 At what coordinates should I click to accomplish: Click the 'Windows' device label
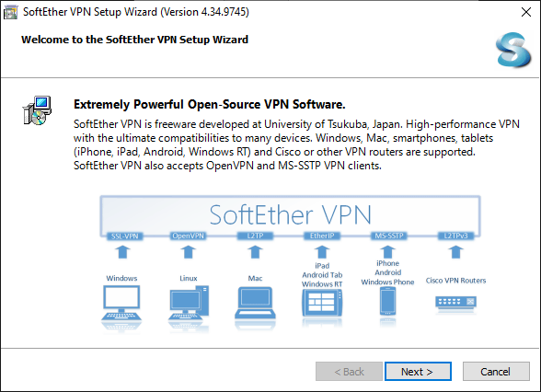tap(121, 278)
